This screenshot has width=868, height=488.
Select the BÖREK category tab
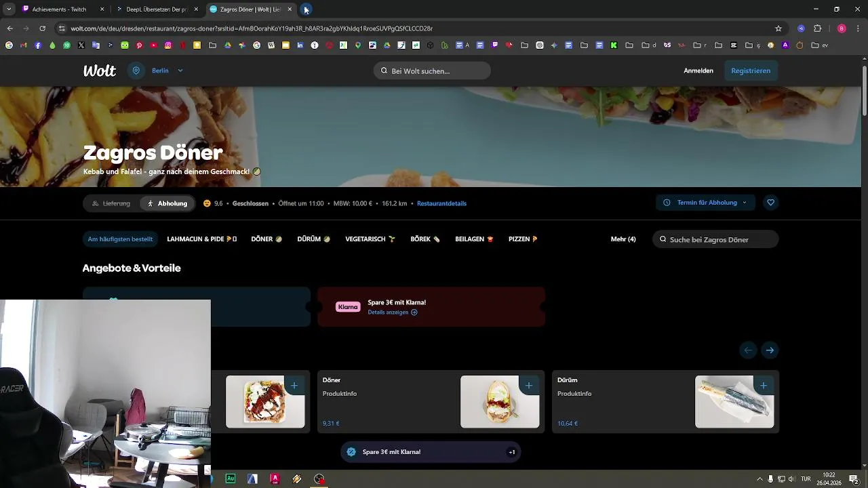pos(425,239)
